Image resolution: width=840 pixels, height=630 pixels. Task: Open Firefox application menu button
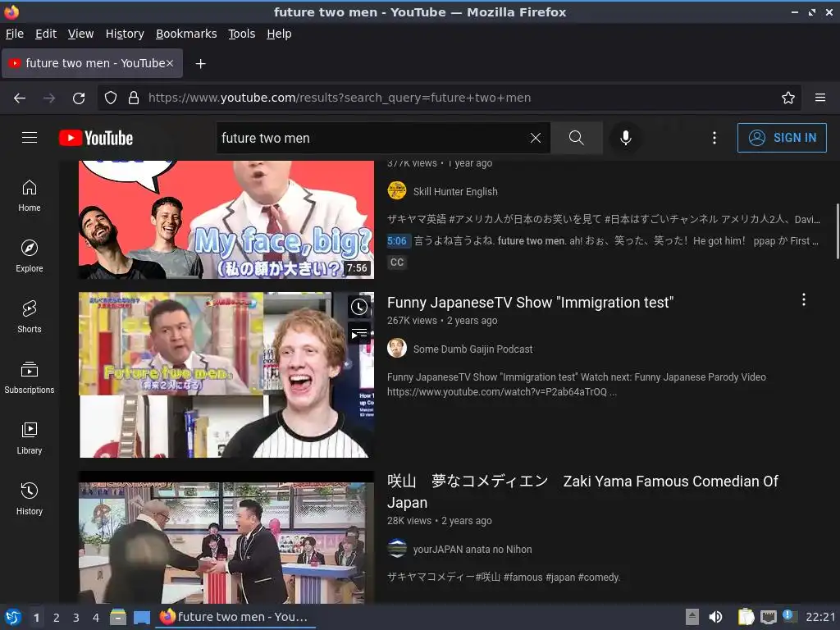[820, 98]
